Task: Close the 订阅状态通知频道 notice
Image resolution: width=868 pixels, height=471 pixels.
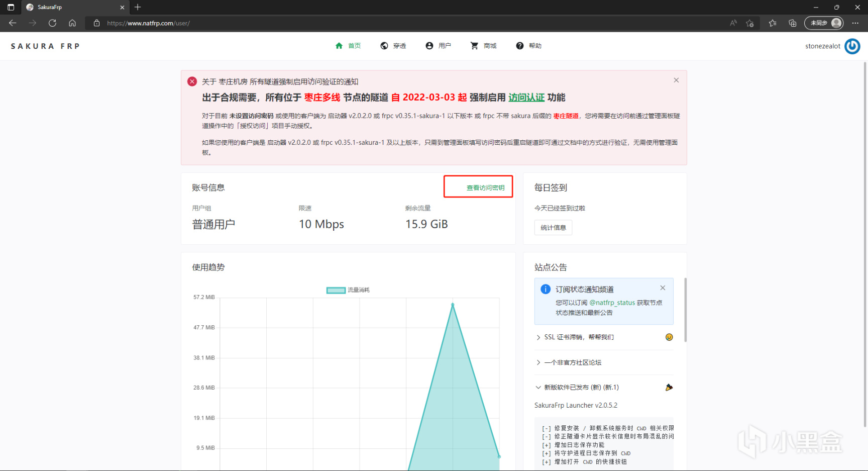Action: 663,288
